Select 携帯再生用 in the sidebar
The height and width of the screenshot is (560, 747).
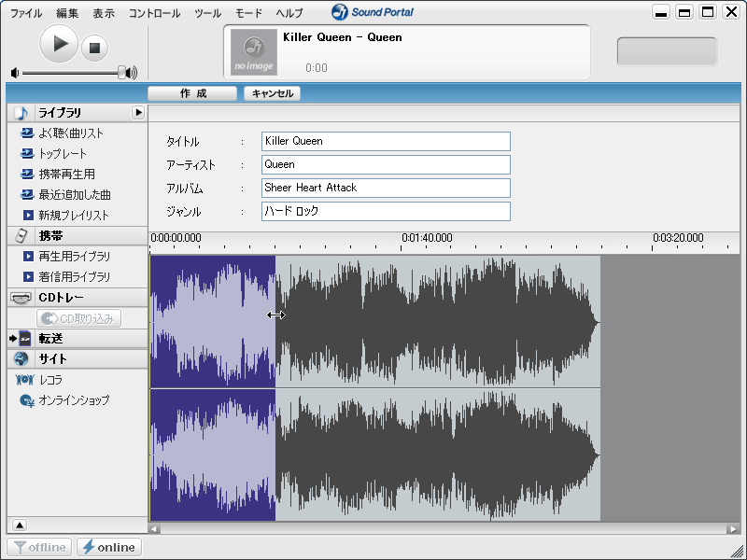(66, 175)
